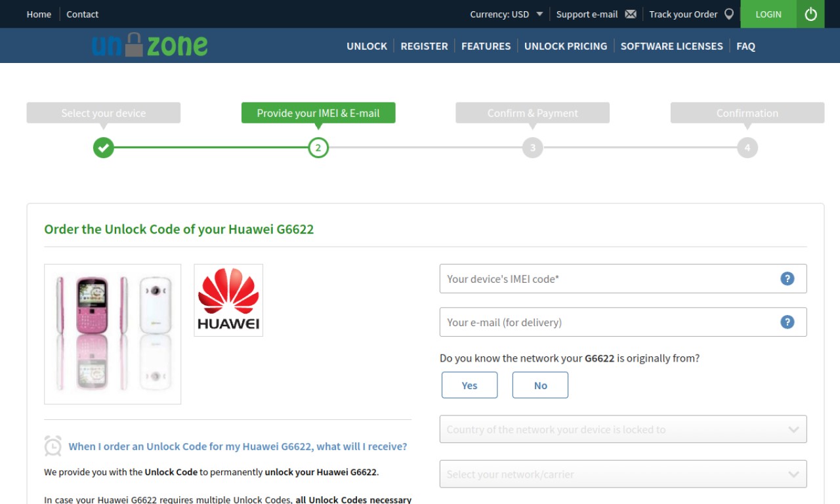Go to the Home link
This screenshot has width=840, height=504.
coord(39,14)
